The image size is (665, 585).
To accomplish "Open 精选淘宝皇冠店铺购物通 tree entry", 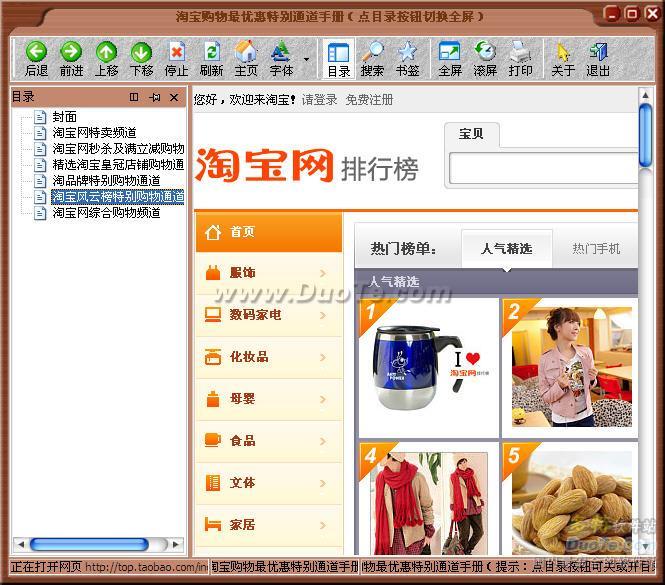I will coord(118,165).
